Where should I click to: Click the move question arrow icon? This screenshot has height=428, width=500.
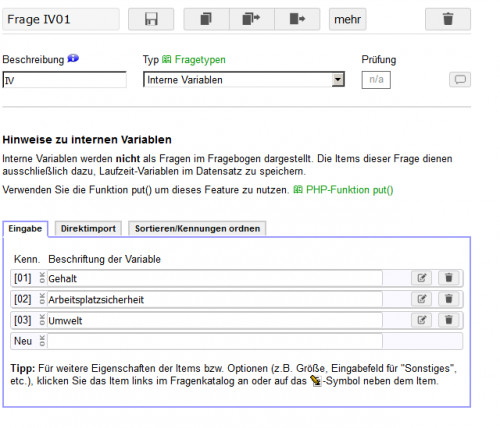click(x=297, y=19)
